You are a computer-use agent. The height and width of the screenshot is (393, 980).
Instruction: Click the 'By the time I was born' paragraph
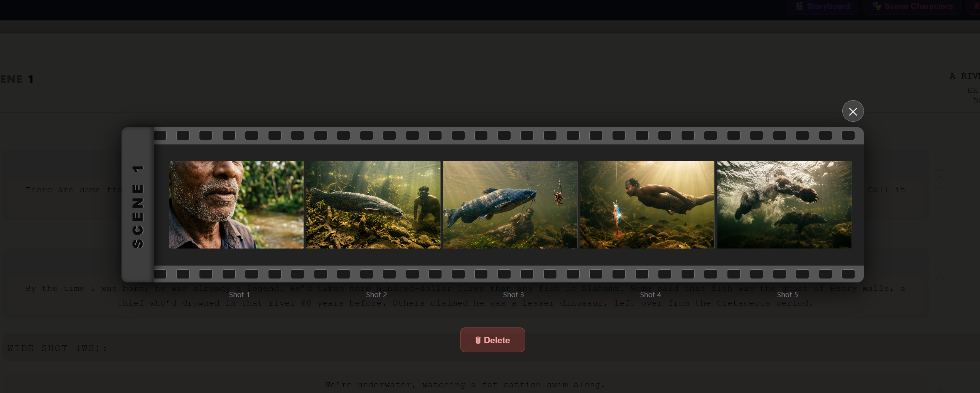[x=465, y=296]
